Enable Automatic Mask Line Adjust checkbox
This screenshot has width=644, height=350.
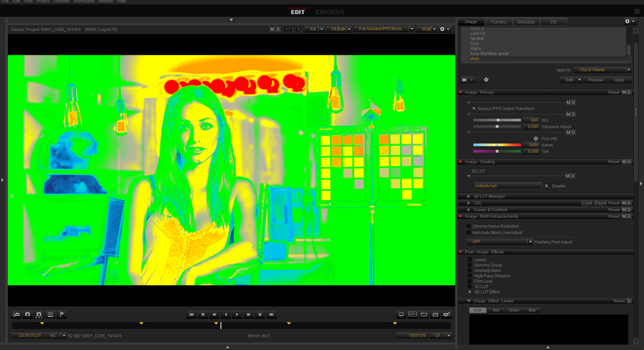tap(469, 233)
